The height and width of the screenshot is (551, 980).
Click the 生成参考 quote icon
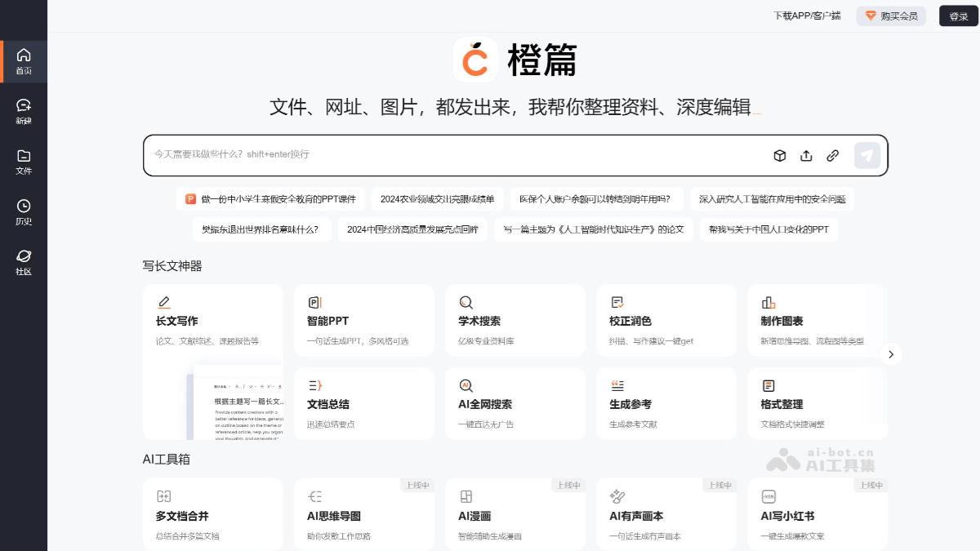[x=617, y=385]
